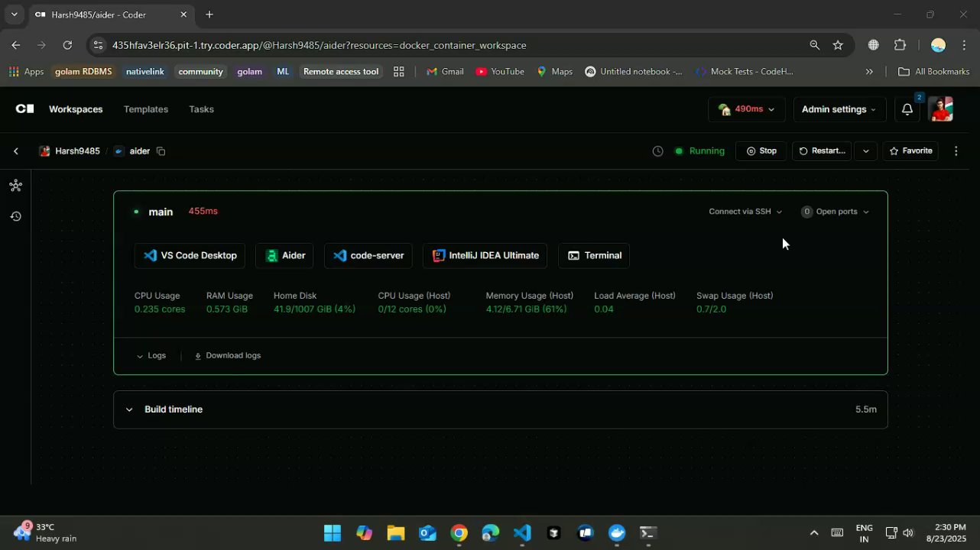980x550 pixels.
Task: Click the Coder logo icon
Action: 24,109
